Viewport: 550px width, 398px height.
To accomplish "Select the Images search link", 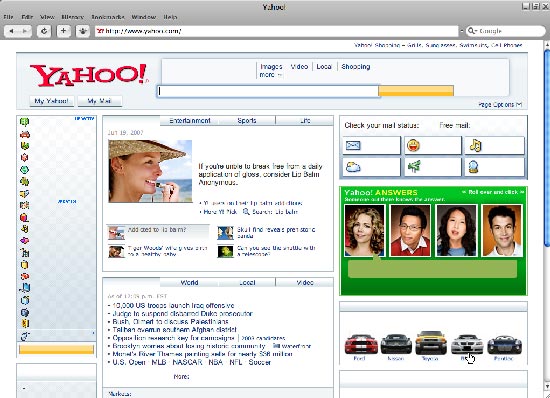I will click(x=271, y=67).
